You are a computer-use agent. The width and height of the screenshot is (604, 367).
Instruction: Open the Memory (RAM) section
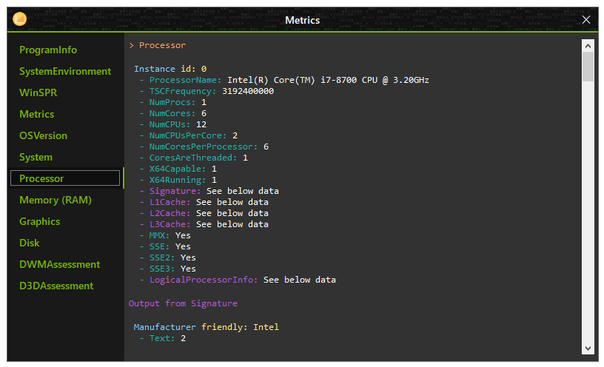pyautogui.click(x=55, y=200)
